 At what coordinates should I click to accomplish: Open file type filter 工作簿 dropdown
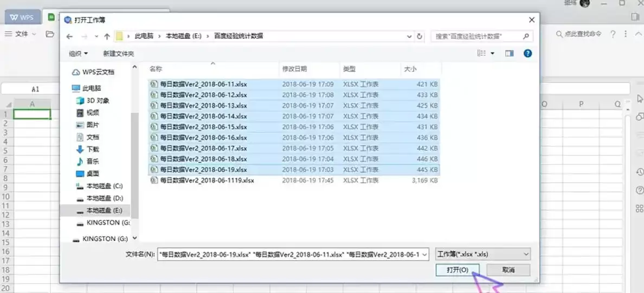483,254
